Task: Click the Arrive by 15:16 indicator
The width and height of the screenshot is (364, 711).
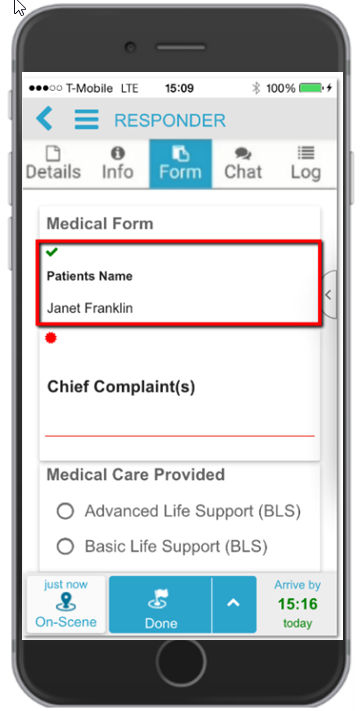Action: pos(297,604)
